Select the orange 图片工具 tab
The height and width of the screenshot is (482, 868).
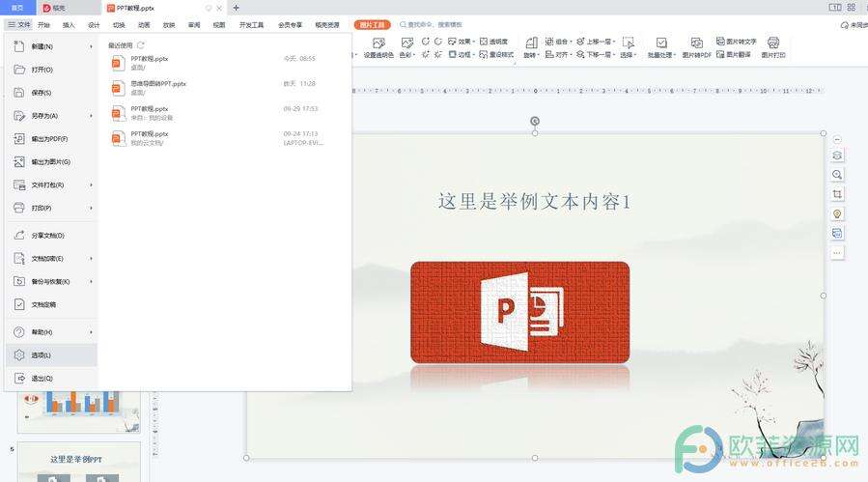pyautogui.click(x=373, y=25)
